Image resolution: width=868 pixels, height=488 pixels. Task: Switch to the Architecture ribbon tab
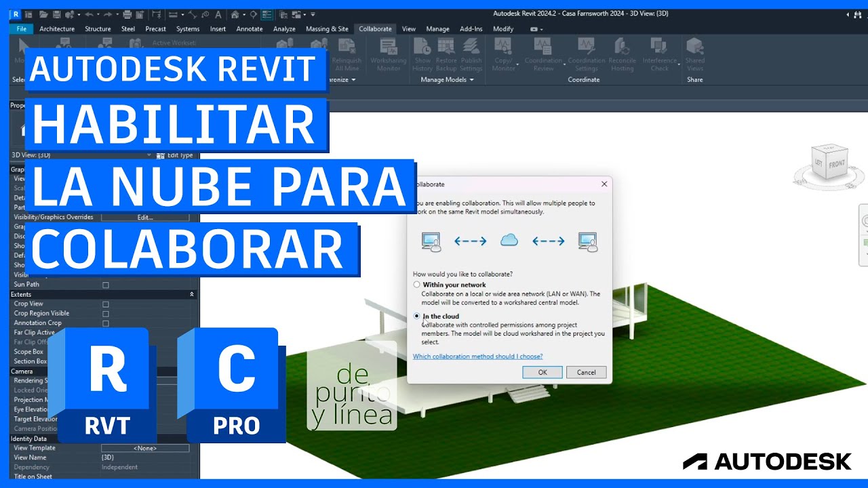57,28
